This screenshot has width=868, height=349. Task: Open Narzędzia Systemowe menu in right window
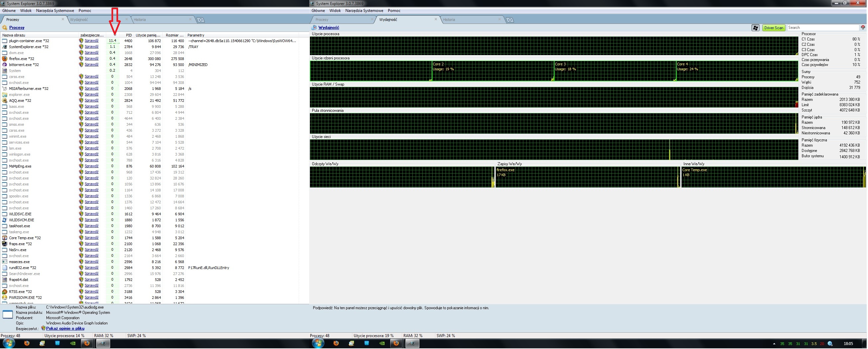tap(365, 11)
